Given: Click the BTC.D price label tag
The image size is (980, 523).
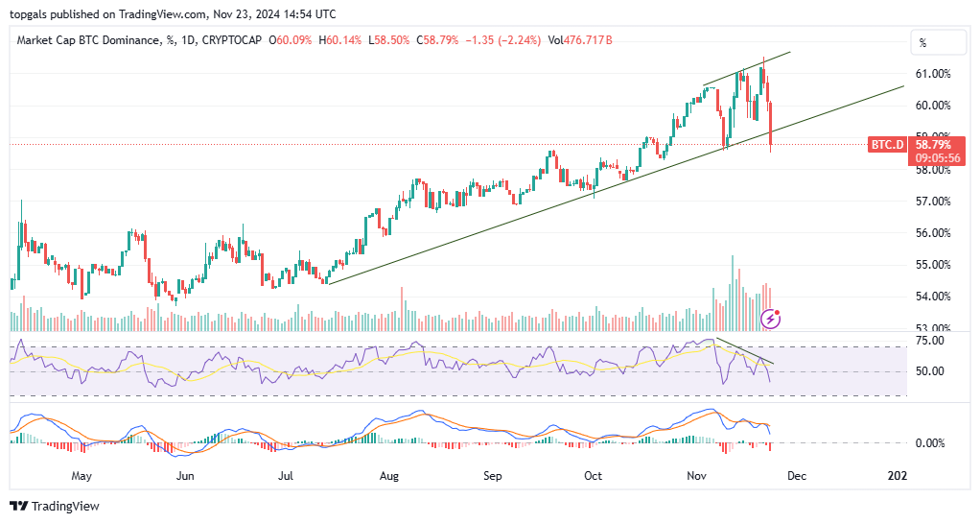Looking at the screenshot, I should (888, 145).
